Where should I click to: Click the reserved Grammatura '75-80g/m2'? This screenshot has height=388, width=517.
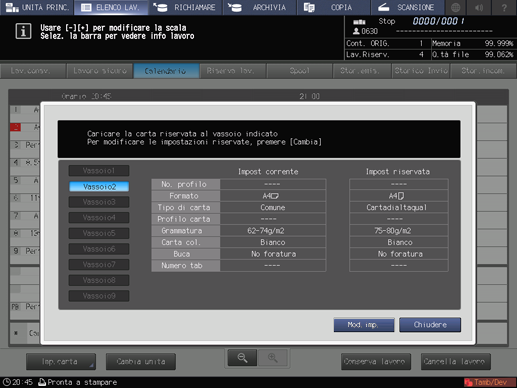tap(399, 231)
